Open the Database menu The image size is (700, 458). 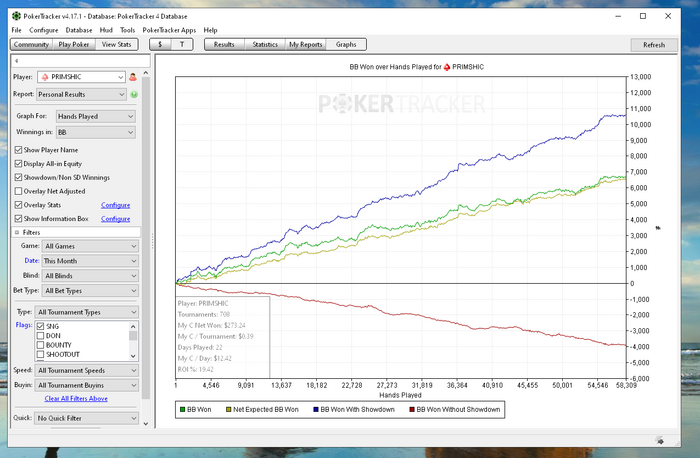(79, 30)
